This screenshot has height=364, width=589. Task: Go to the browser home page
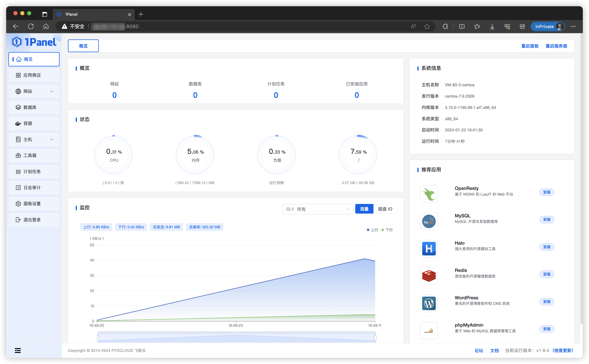(x=46, y=26)
